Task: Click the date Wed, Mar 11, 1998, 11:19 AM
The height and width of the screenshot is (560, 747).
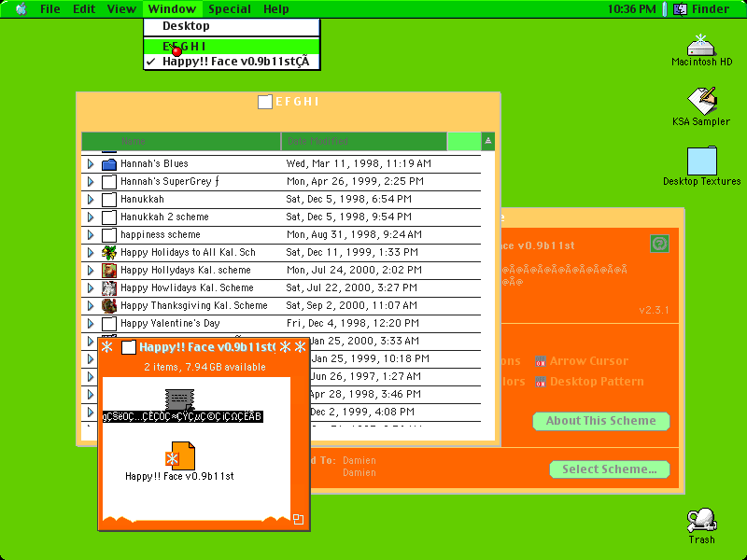Action: coord(359,164)
